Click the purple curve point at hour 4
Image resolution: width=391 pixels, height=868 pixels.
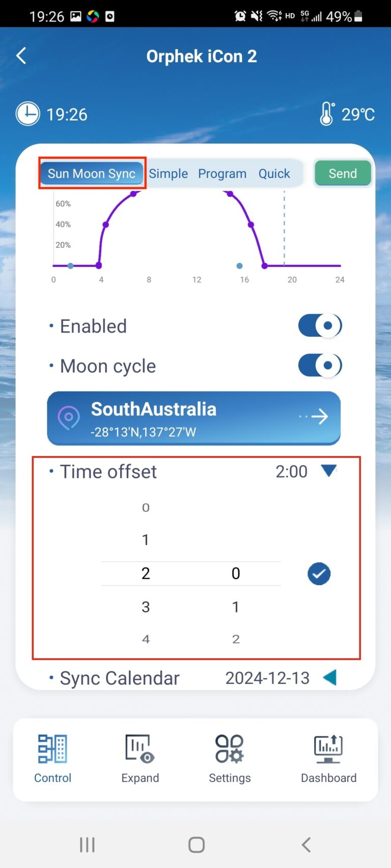[x=99, y=265]
